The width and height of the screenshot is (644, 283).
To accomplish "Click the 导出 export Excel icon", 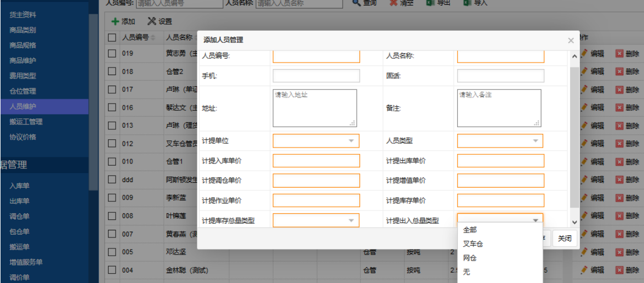I will pos(431,3).
